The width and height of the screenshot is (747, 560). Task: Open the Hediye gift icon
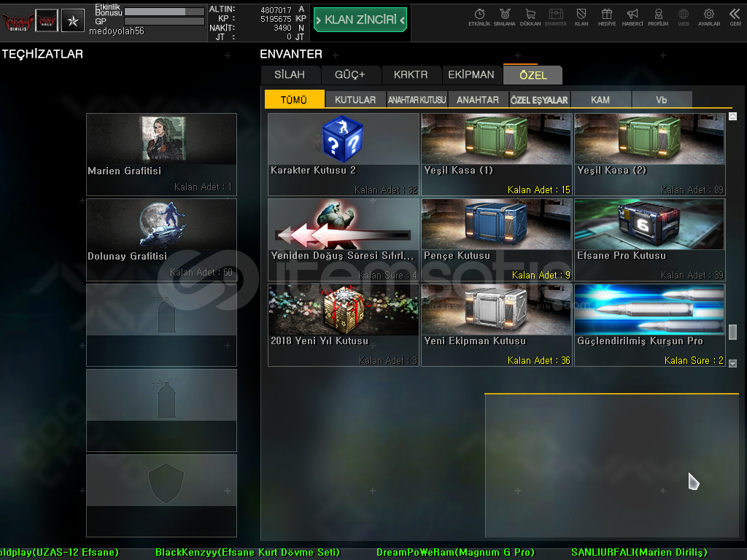[x=607, y=17]
